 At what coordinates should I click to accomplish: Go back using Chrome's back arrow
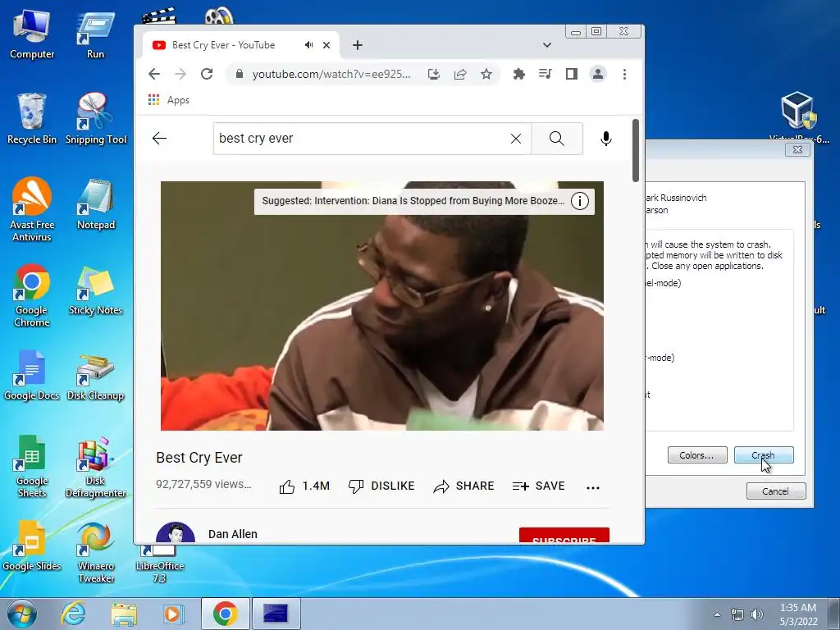coord(154,74)
